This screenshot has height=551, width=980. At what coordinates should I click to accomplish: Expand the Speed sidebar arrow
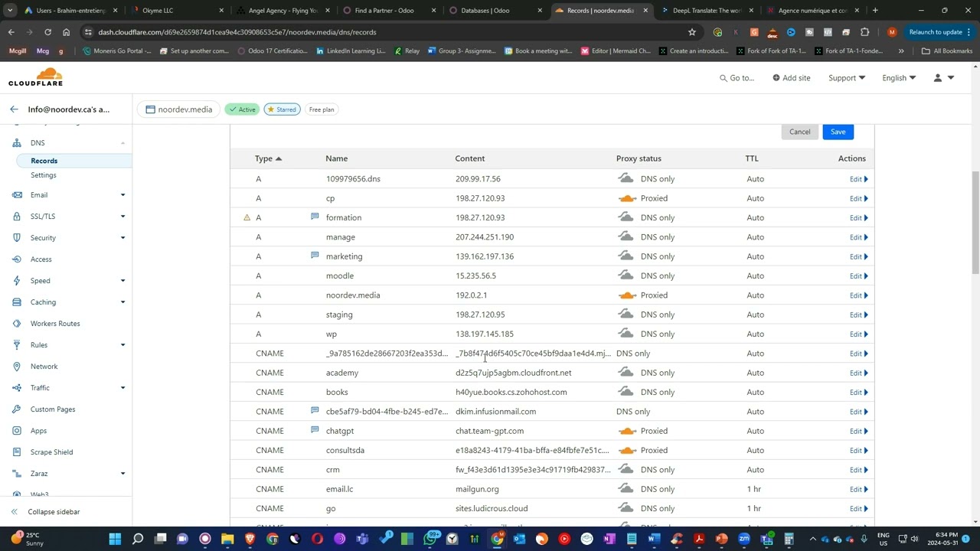pos(122,281)
